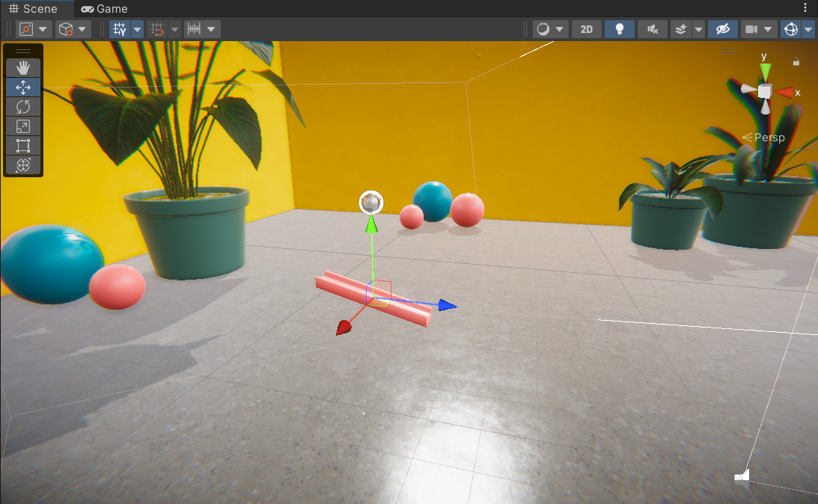Select the Rect tool
818x504 pixels.
tap(23, 145)
